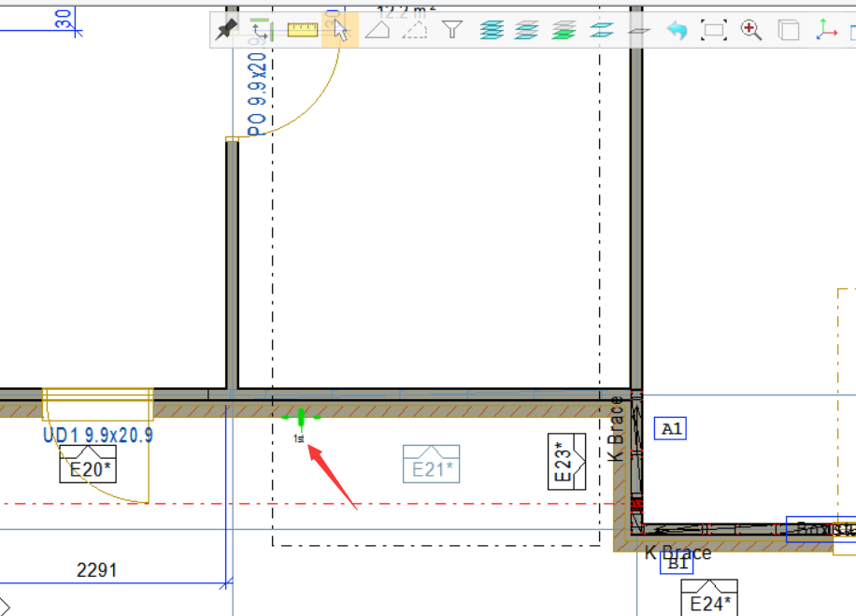The image size is (856, 616).
Task: Click the magnifier zoom-in icon
Action: [x=751, y=30]
